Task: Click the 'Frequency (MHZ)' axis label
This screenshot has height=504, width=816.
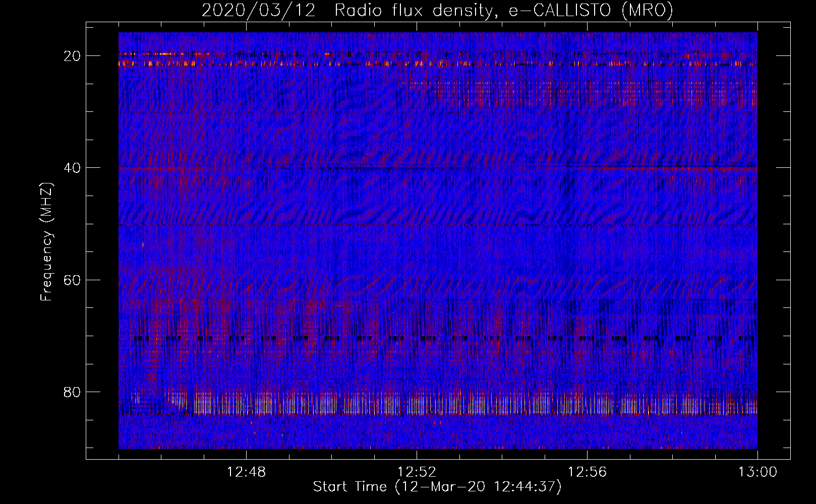Action: (x=46, y=242)
